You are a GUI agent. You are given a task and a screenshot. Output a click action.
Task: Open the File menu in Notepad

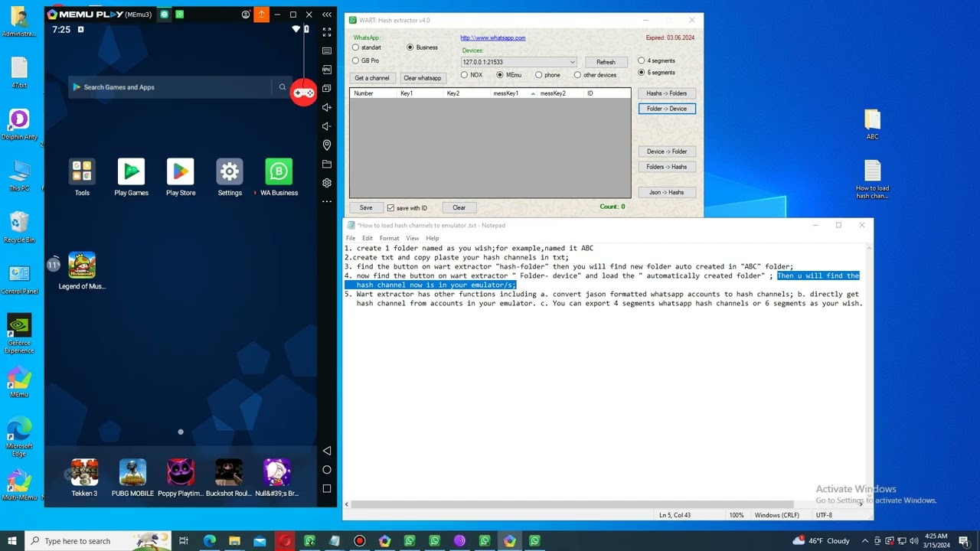(351, 238)
